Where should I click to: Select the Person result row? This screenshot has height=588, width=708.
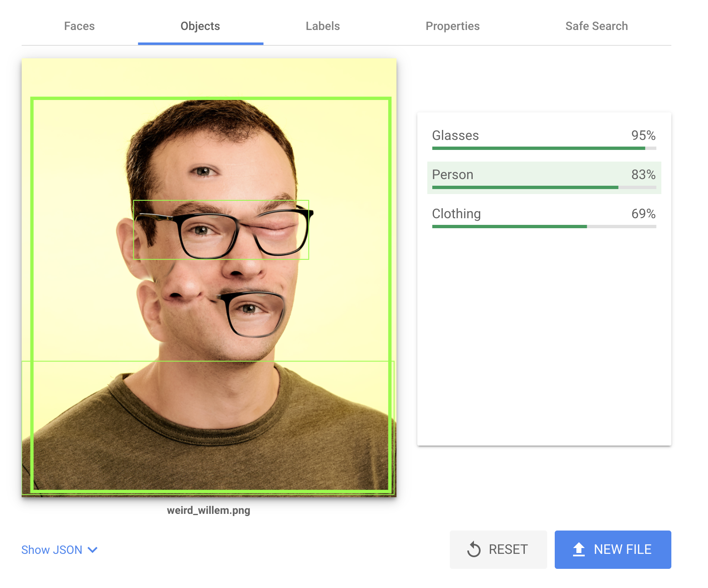click(x=544, y=178)
